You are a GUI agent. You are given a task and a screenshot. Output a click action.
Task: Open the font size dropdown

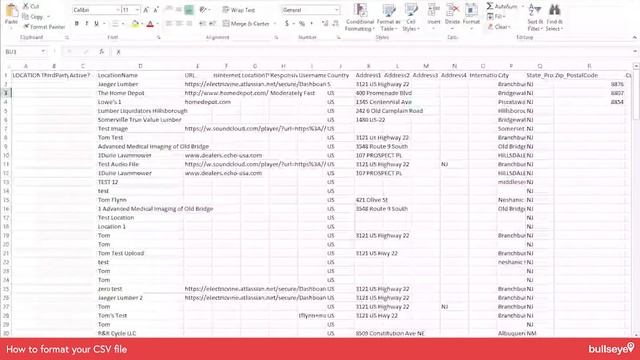point(137,10)
